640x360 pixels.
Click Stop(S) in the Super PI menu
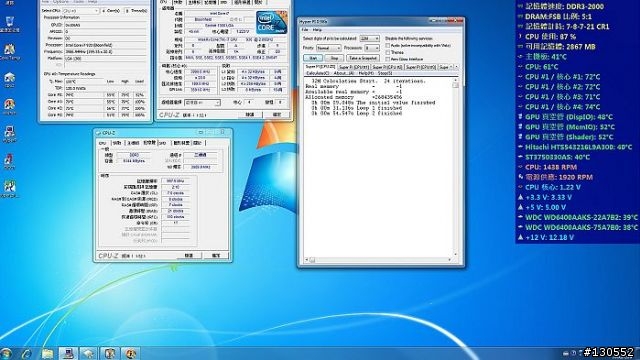(x=385, y=73)
